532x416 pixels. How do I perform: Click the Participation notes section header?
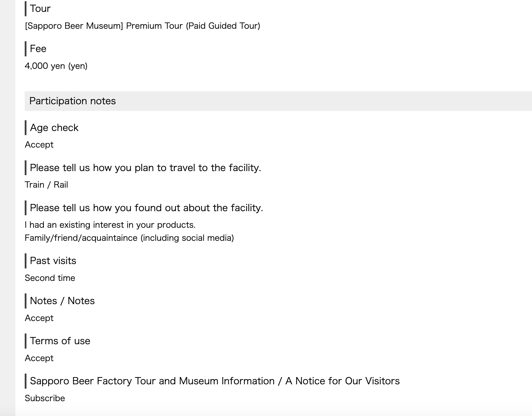(73, 101)
